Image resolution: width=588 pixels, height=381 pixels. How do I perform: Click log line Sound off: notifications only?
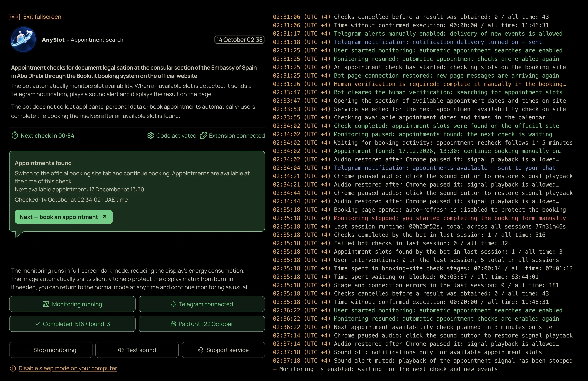407,352
